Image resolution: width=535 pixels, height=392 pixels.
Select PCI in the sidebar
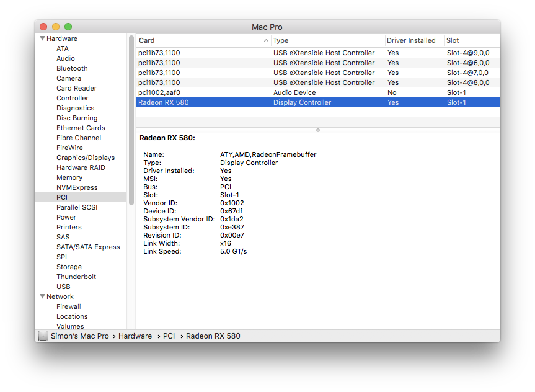(81, 197)
